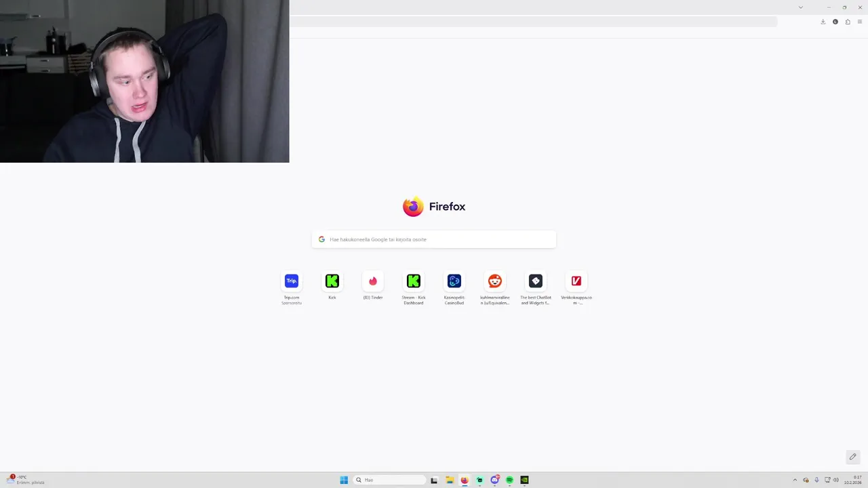The height and width of the screenshot is (488, 868).
Task: Switch to Firefox in the taskbar
Action: (x=465, y=480)
